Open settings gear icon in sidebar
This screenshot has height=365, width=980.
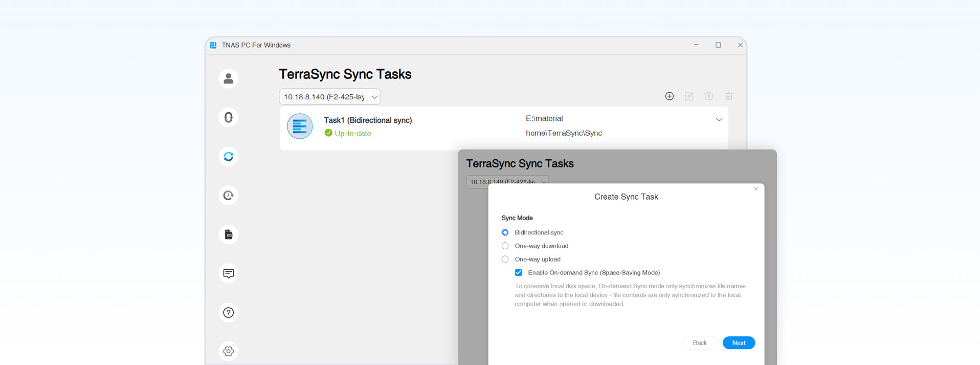click(228, 351)
